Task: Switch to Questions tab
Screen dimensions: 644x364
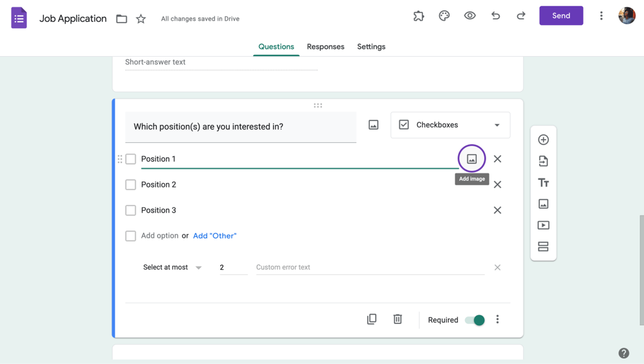Action: point(276,47)
